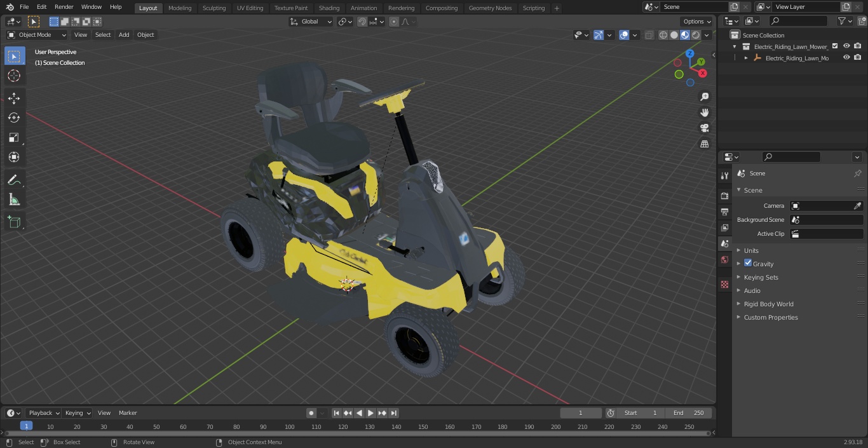Expand Electric_Riding_Lawn_Mo object tree row
The width and height of the screenshot is (868, 448).
tap(747, 58)
